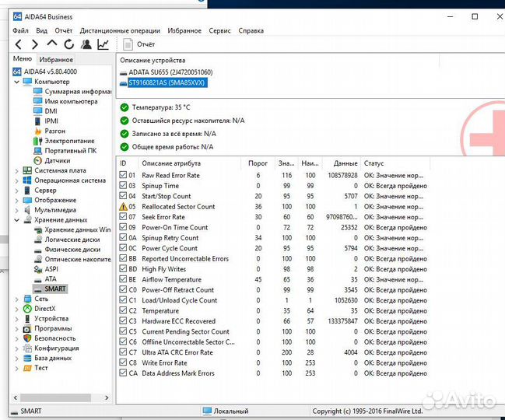This screenshot has width=505, height=420.
Task: Select the Физические диски tree item
Action: pyautogui.click(x=72, y=250)
